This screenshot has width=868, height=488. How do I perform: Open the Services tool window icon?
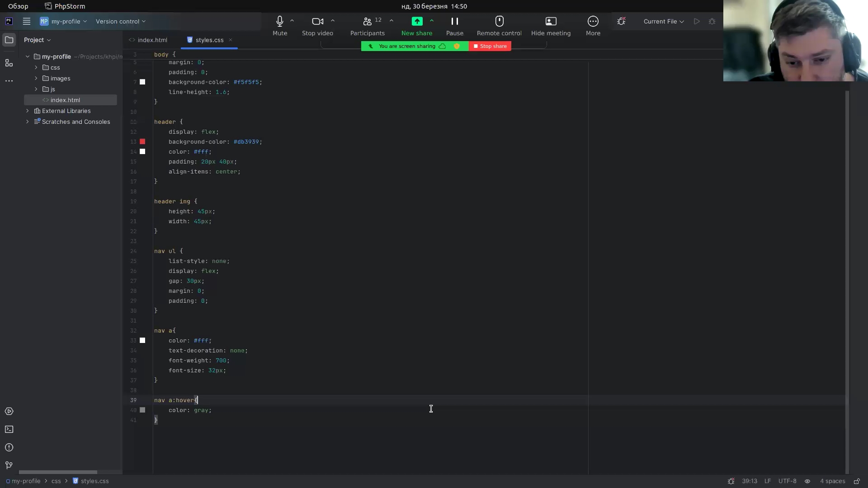pos(9,411)
